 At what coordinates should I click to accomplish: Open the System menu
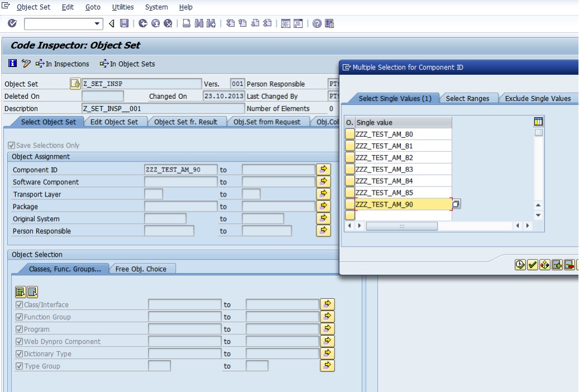click(156, 7)
